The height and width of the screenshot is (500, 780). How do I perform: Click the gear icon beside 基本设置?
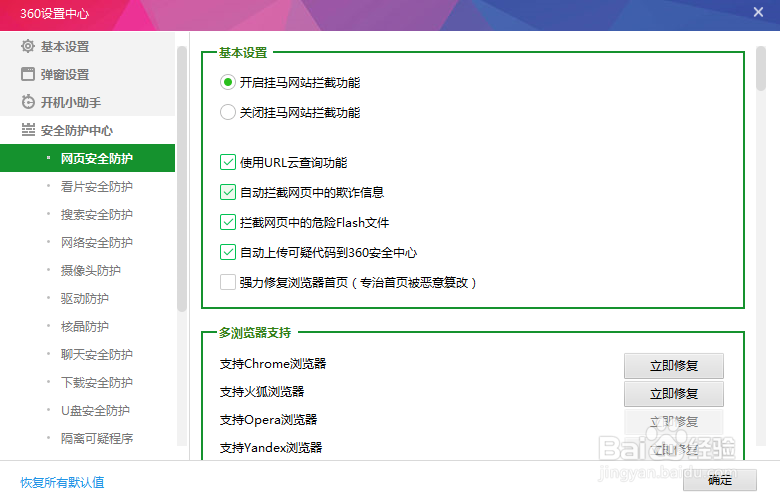(28, 46)
